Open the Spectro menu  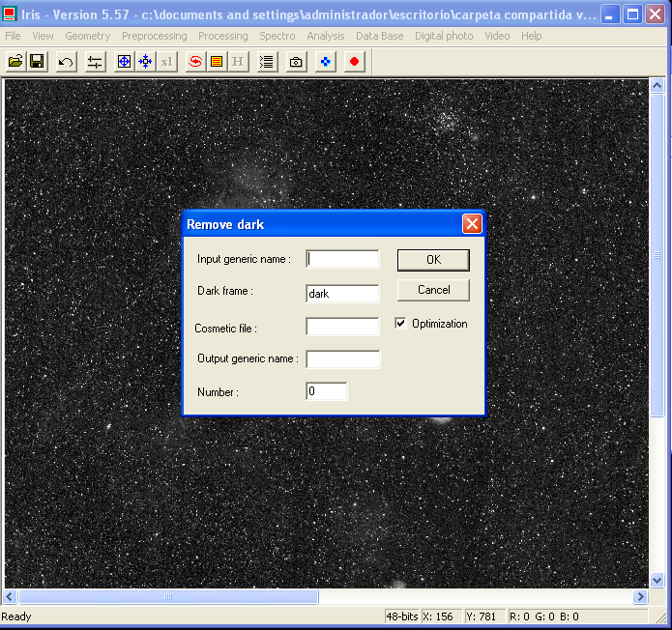278,36
